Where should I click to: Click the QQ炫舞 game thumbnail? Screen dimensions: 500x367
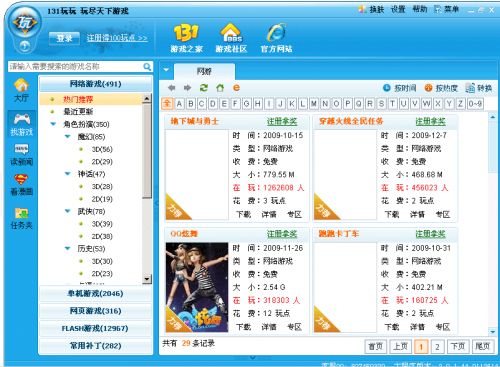point(197,287)
